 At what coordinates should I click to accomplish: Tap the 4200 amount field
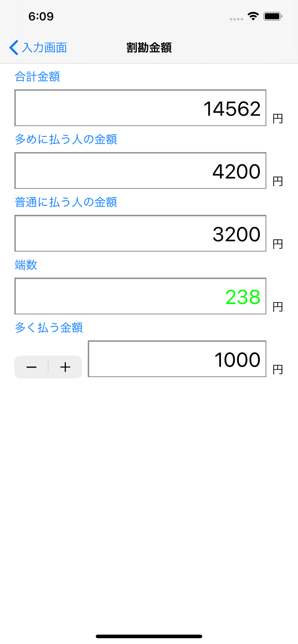[x=140, y=171]
